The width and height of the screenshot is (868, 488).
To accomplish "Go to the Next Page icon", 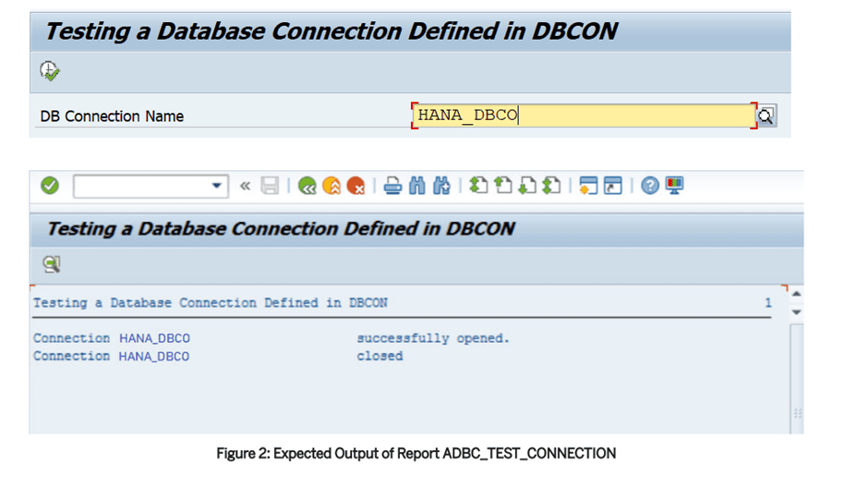I will pos(526,186).
